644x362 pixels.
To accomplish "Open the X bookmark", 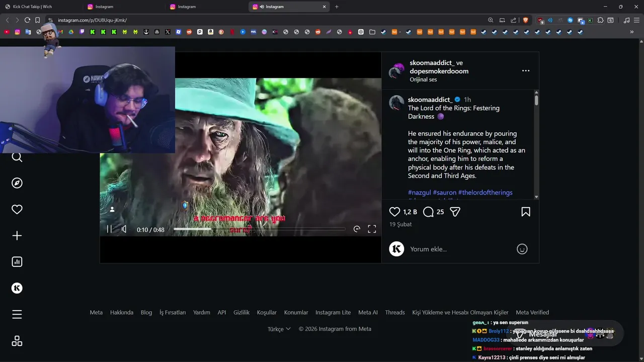I will [x=168, y=32].
